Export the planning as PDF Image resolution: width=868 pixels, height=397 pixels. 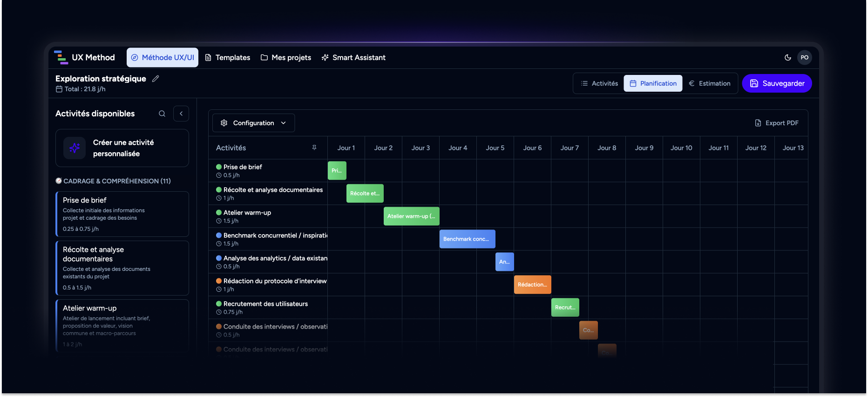coord(777,123)
